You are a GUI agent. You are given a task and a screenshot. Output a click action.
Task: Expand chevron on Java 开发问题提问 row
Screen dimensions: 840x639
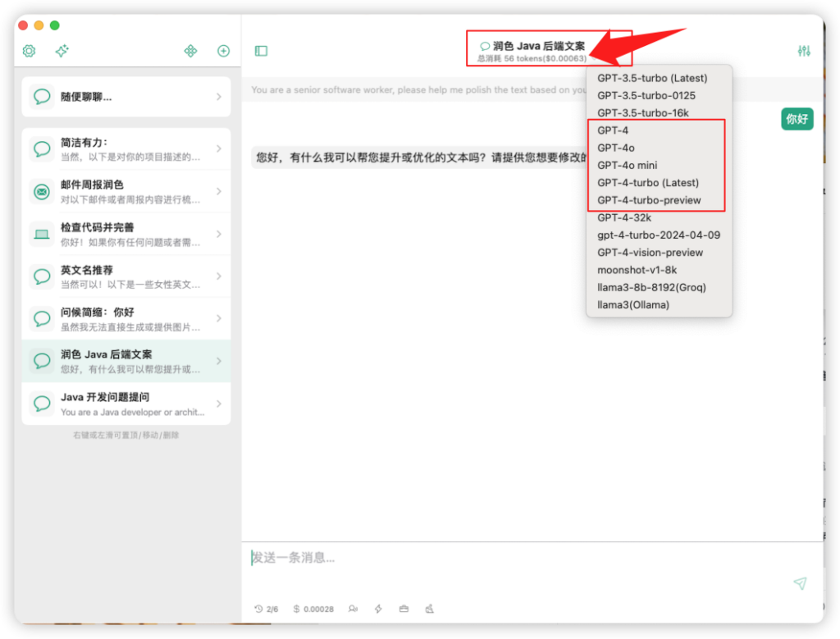pyautogui.click(x=218, y=404)
